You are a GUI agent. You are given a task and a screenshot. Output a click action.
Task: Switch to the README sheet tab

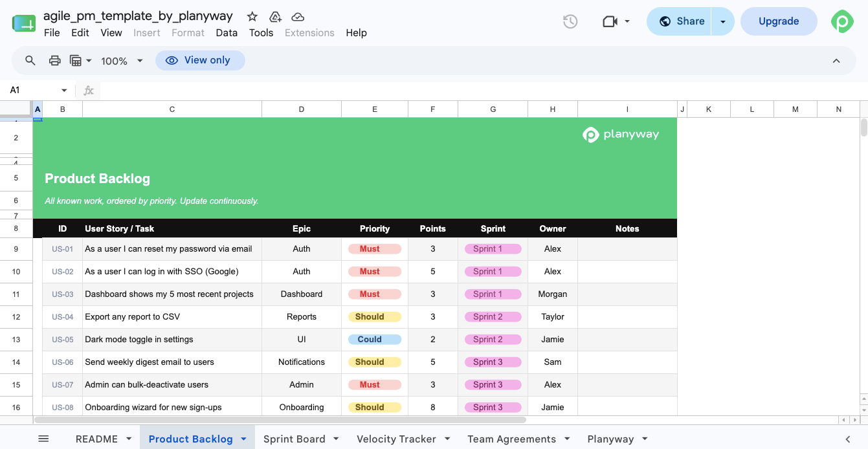pos(96,439)
